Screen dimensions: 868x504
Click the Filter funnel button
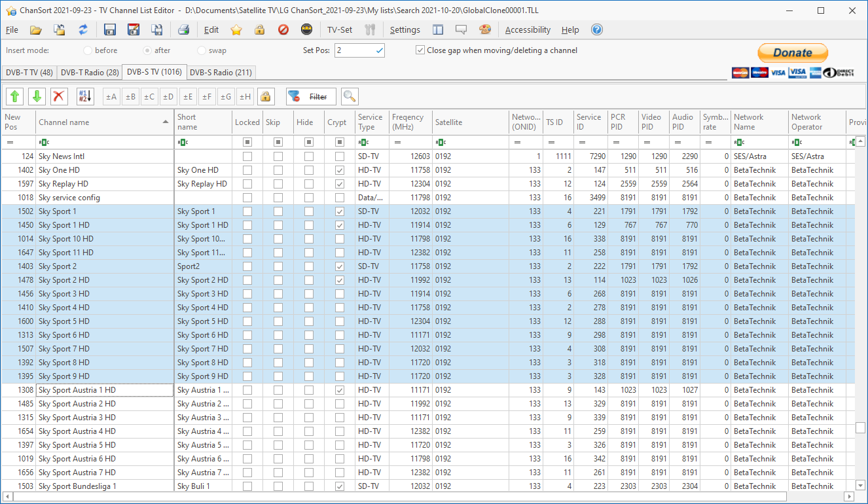[311, 96]
